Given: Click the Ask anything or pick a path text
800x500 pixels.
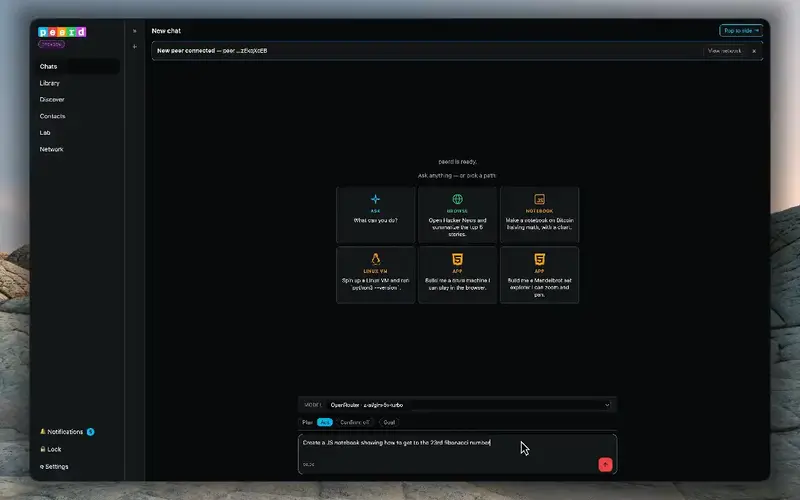Looking at the screenshot, I should pos(457,176).
